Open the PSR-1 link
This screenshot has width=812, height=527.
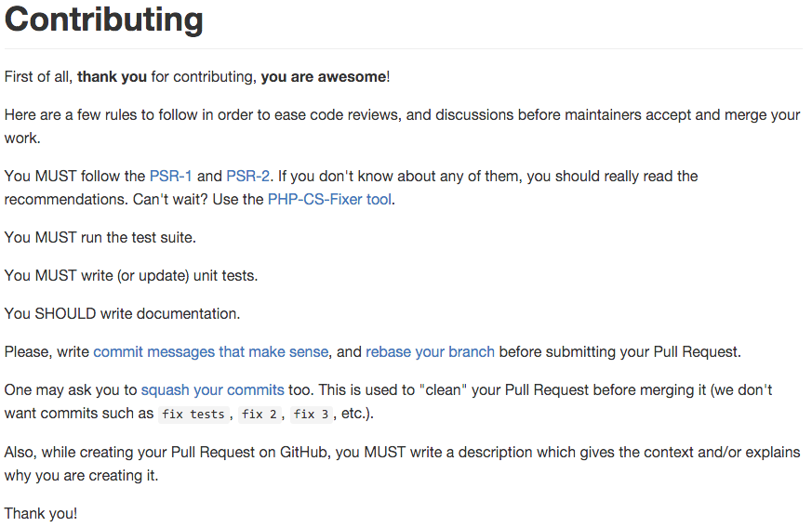(x=171, y=177)
